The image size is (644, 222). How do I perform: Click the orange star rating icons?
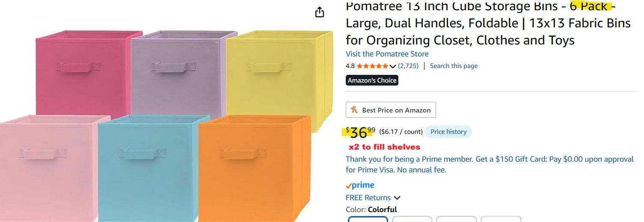pos(372,66)
